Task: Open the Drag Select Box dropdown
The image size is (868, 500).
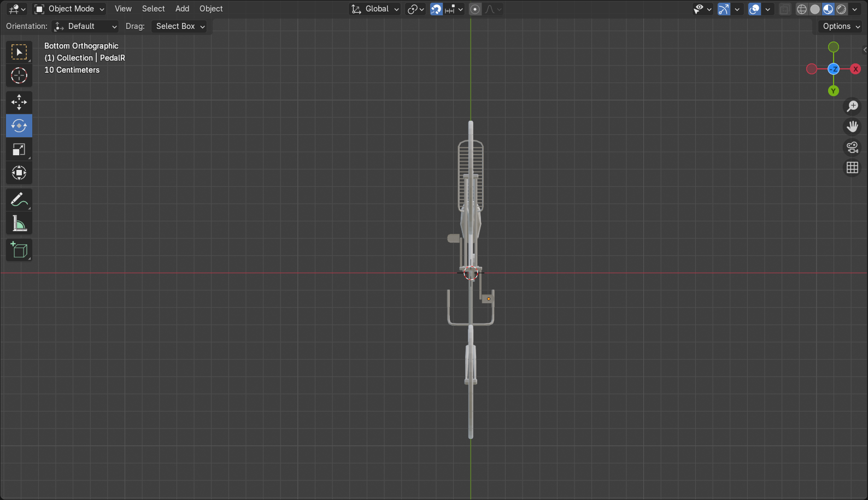Action: click(x=179, y=26)
